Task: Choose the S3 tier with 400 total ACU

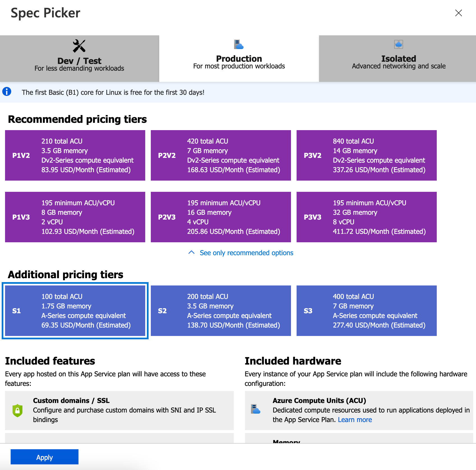Action: click(x=367, y=311)
